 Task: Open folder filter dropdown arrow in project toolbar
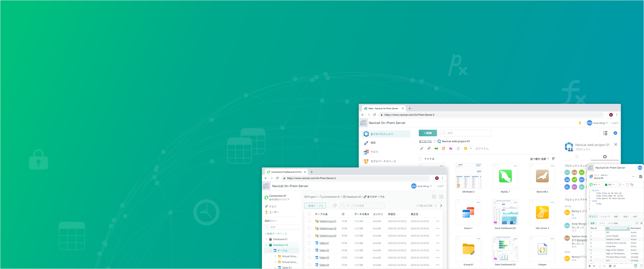(471, 148)
